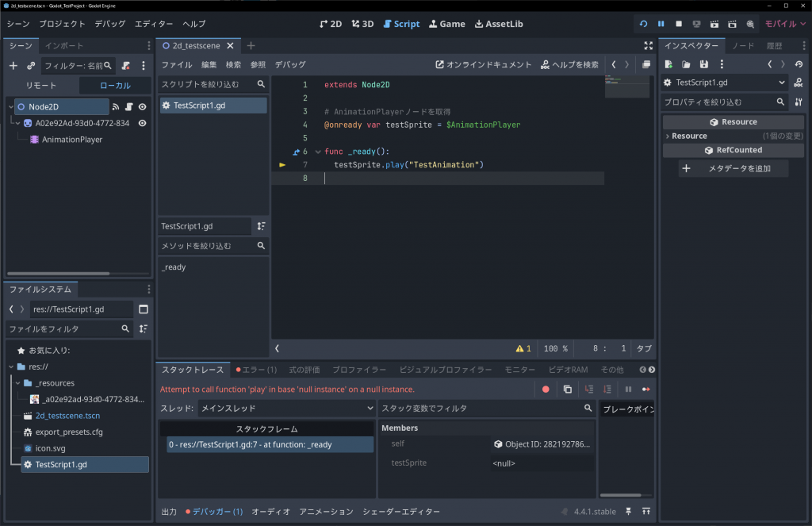This screenshot has height=526, width=812.
Task: Toggle visibility of Node2D
Action: (x=143, y=106)
